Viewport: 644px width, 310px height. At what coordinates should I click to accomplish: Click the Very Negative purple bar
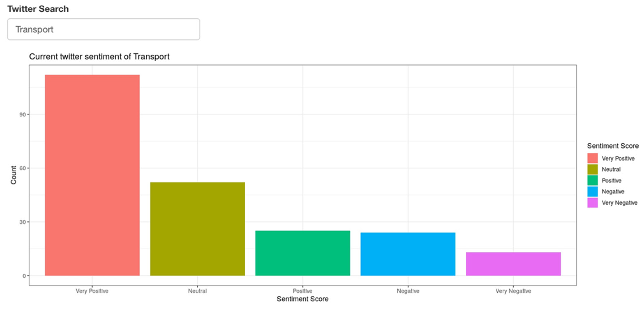(513, 264)
